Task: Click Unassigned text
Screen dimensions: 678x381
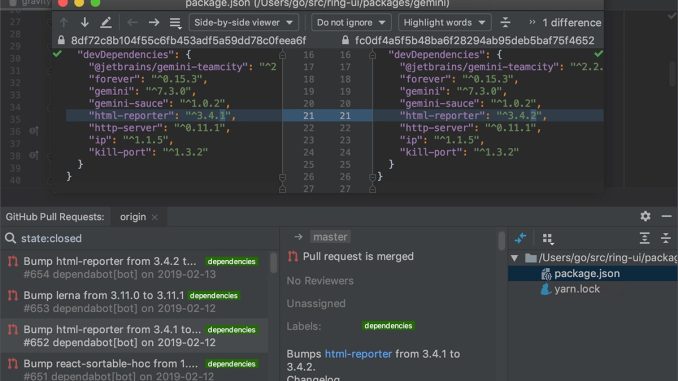Action: tap(316, 304)
